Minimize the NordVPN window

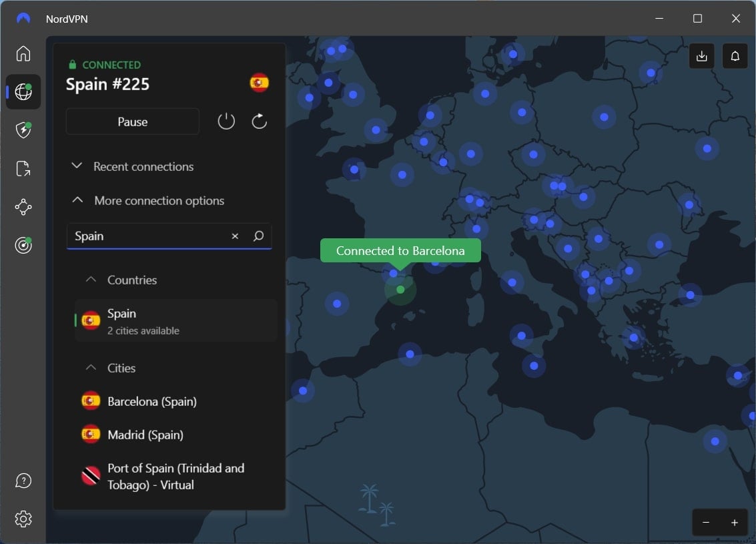(x=659, y=18)
